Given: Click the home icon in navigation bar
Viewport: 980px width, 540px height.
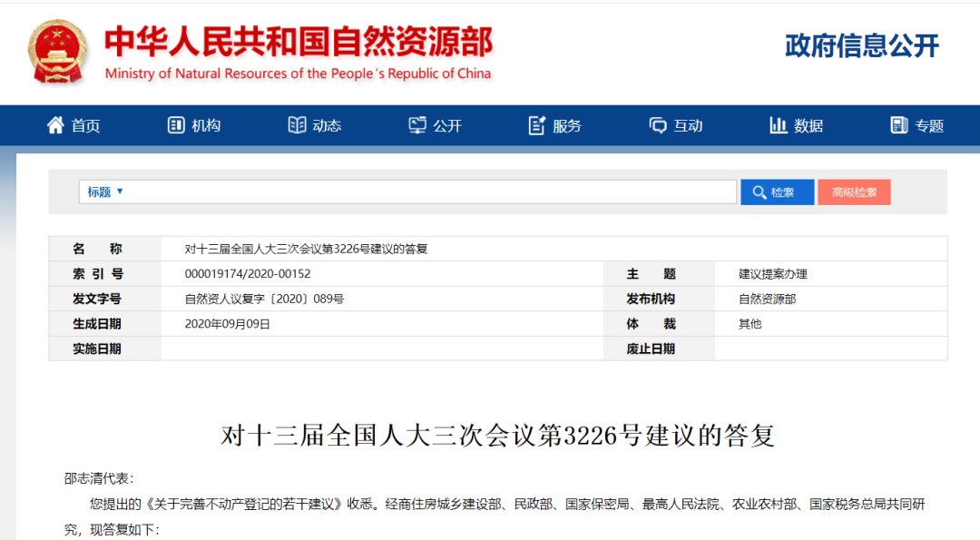Looking at the screenshot, I should click(55, 125).
